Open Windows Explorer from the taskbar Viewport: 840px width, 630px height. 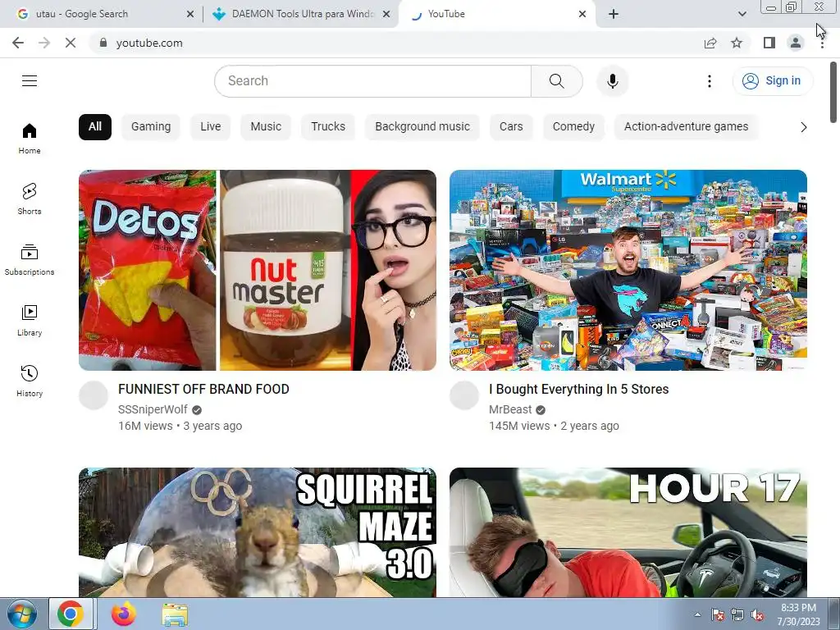click(x=175, y=614)
